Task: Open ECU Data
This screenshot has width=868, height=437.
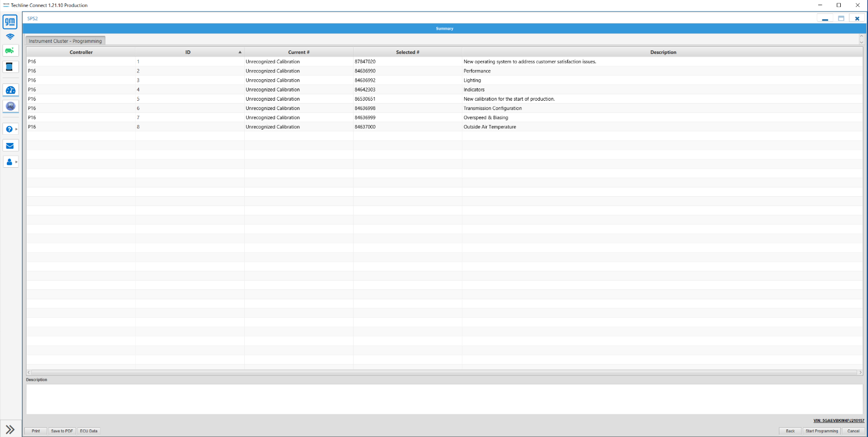Action: click(x=89, y=431)
